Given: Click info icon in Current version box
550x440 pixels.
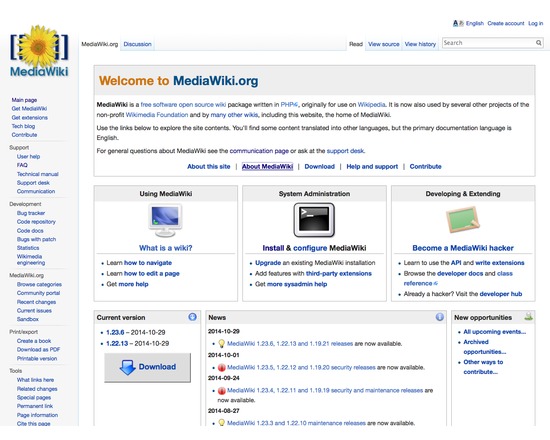Looking at the screenshot, I should coord(192,317).
